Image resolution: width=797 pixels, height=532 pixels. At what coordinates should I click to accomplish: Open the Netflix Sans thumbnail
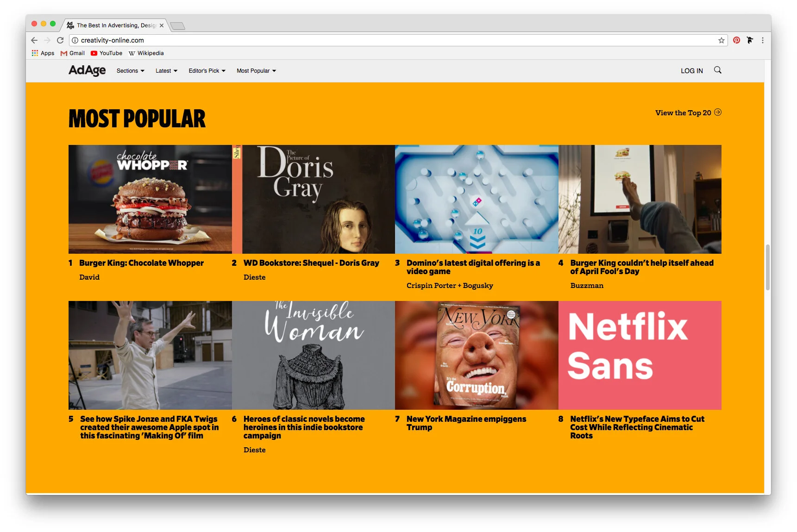pyautogui.click(x=640, y=355)
